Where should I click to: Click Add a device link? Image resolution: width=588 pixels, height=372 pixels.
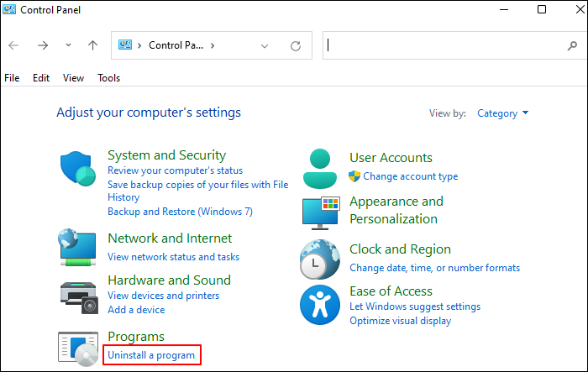click(136, 310)
